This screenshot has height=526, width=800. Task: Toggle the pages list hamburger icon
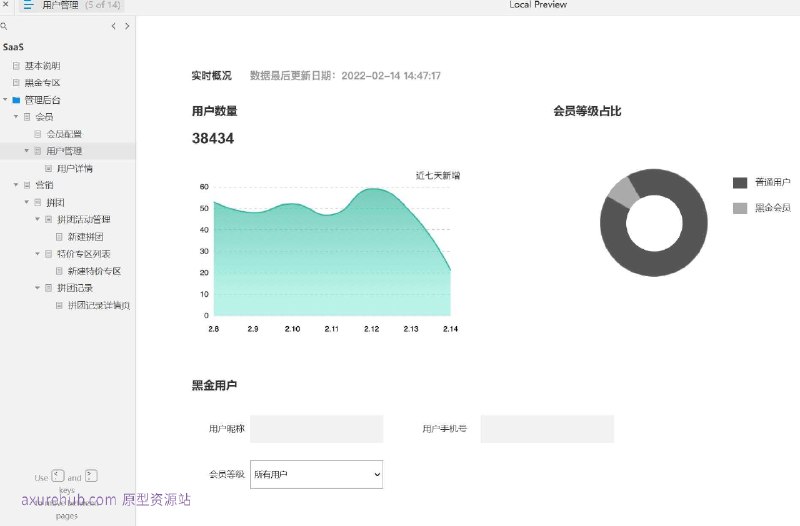coord(28,5)
